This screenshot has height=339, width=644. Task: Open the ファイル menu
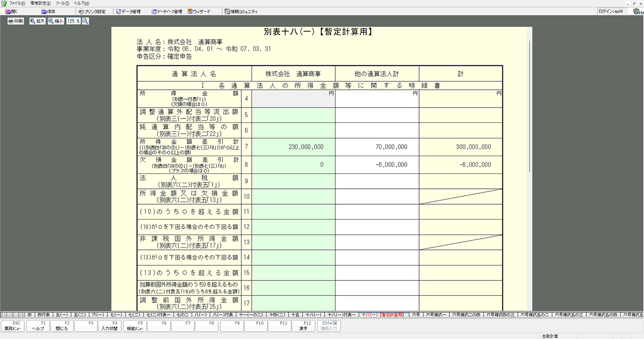14,3
